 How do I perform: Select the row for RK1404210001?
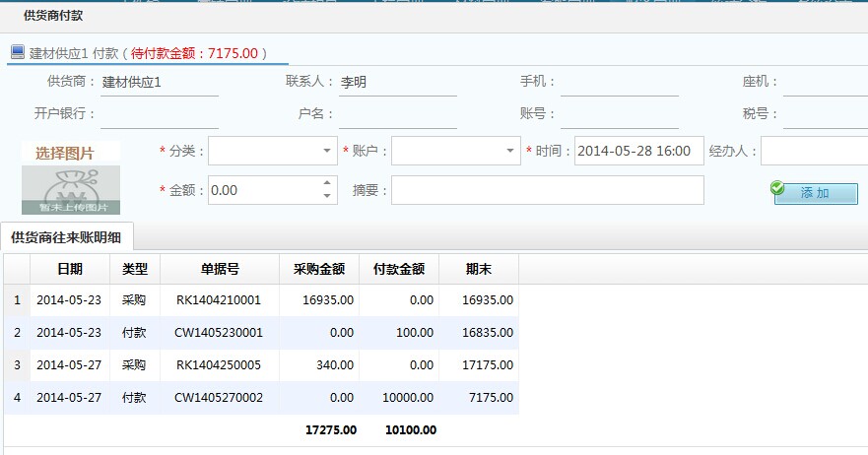(219, 300)
